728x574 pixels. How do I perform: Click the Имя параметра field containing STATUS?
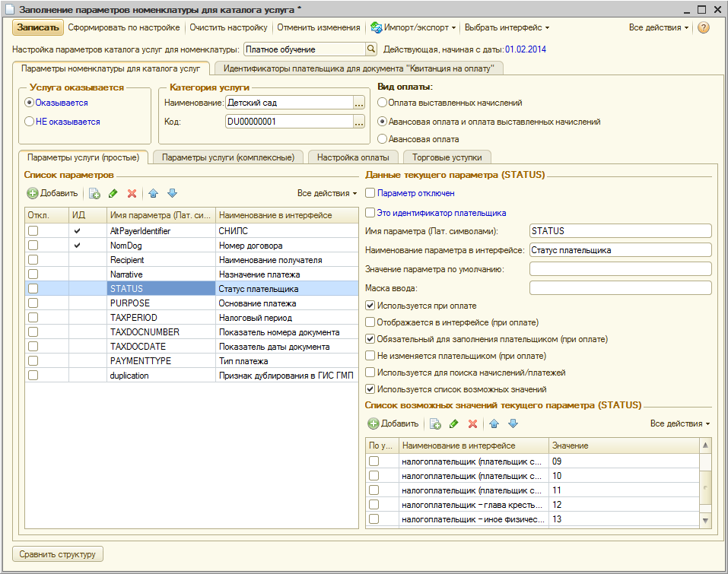click(620, 231)
